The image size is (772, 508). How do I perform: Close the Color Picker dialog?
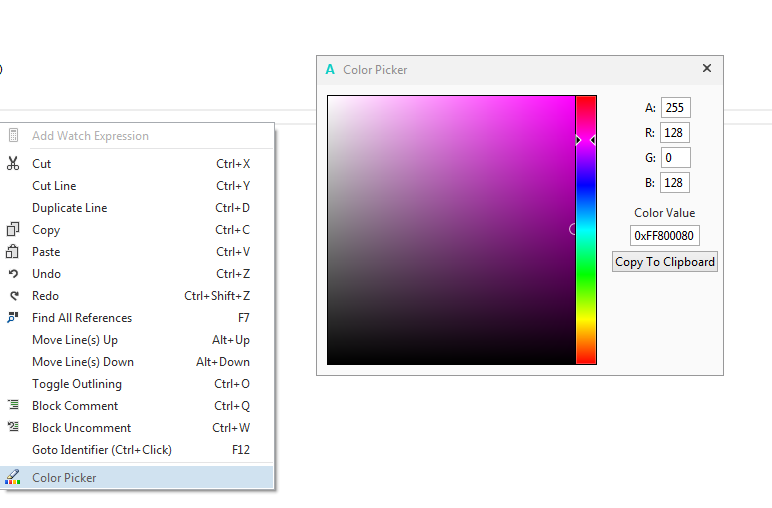pos(707,68)
